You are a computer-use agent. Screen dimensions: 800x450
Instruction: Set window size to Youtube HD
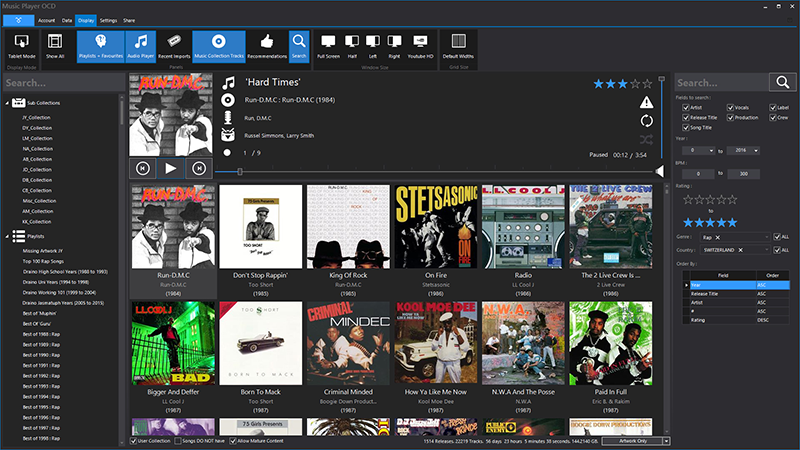pos(420,46)
